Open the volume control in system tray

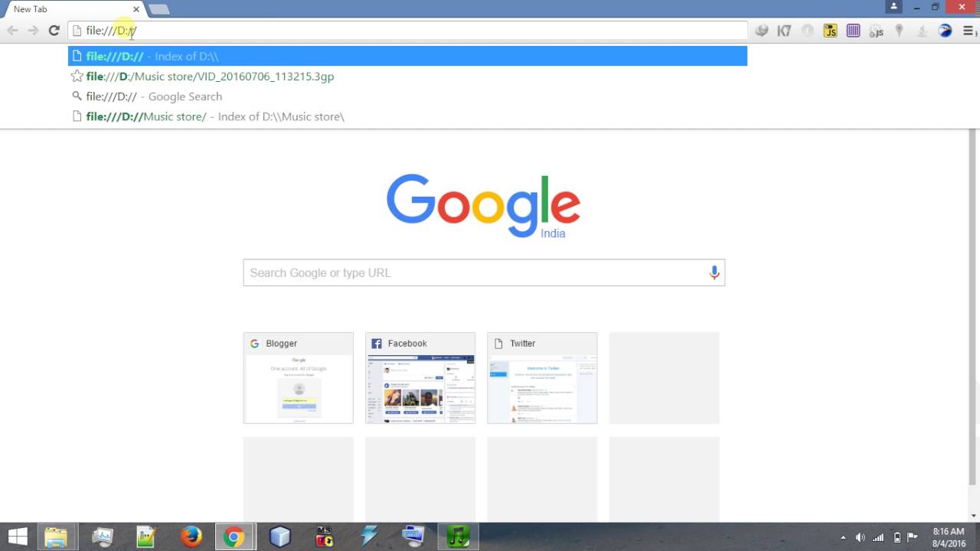(x=860, y=537)
